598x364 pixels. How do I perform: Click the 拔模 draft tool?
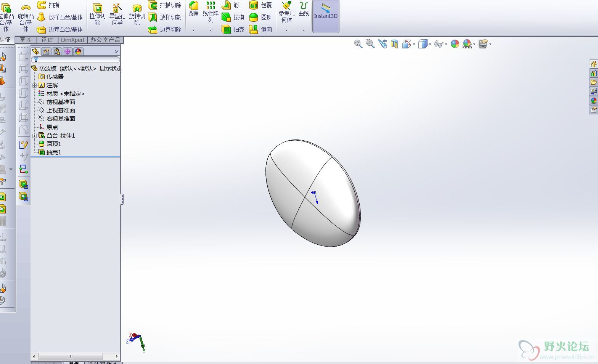point(233,17)
